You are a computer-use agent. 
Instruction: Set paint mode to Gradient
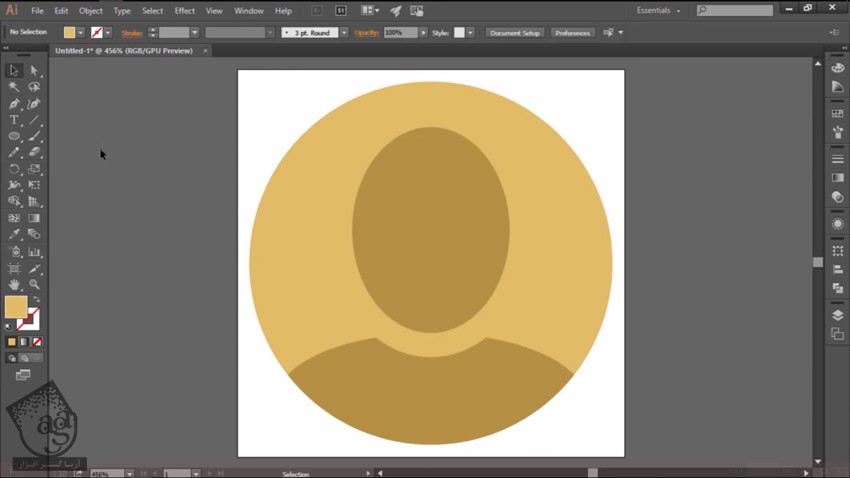pos(24,342)
